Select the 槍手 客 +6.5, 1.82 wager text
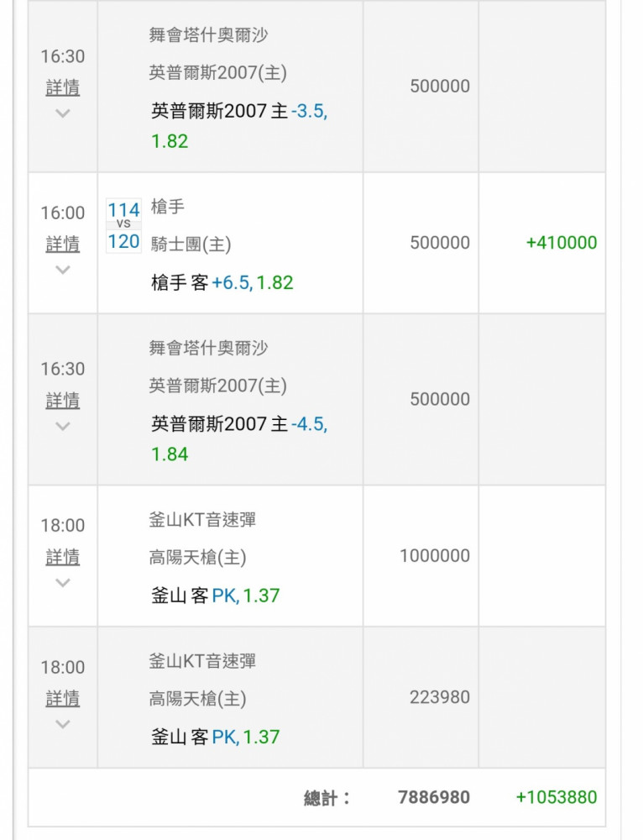This screenshot has height=840, width=643. coord(222,282)
